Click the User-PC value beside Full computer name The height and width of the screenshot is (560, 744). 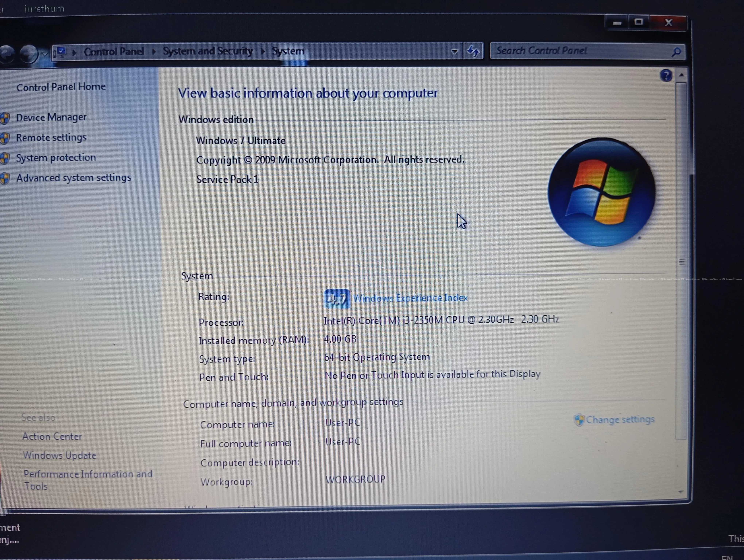tap(343, 442)
